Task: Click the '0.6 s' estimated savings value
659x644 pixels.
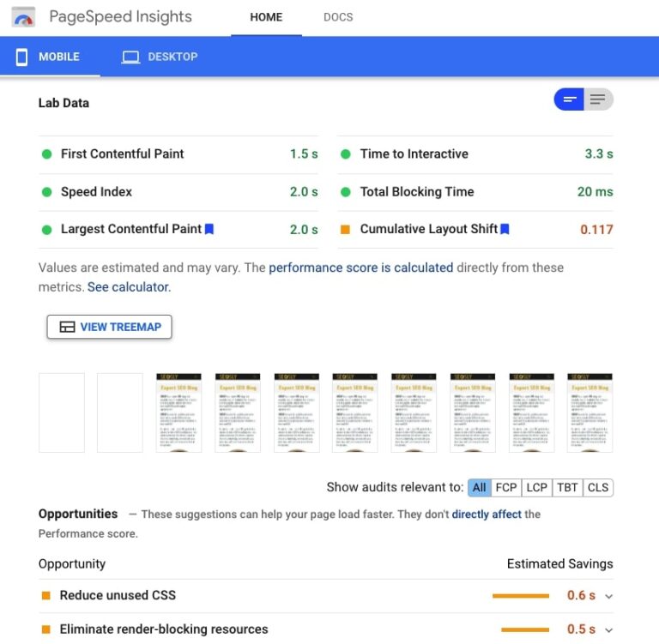Action: 581,595
